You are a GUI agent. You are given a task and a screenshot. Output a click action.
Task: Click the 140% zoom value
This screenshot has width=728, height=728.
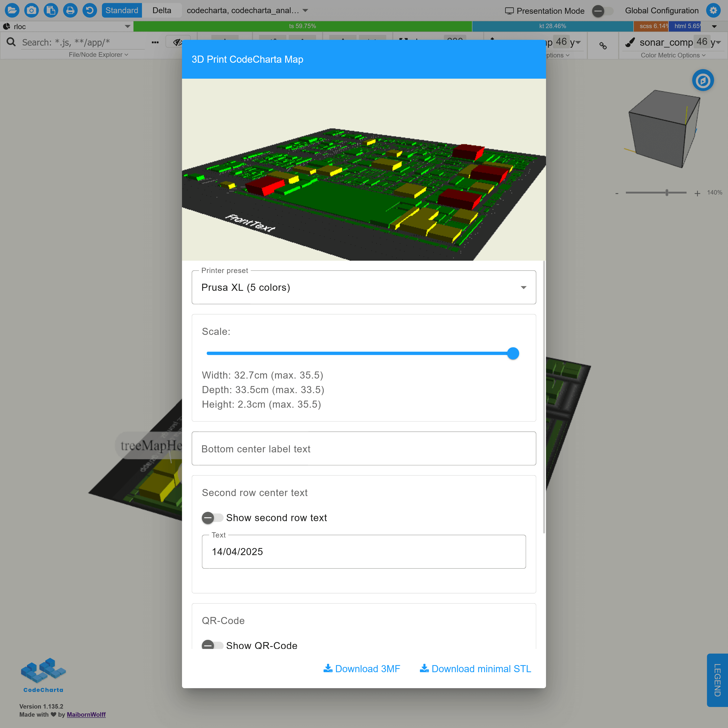(x=714, y=193)
